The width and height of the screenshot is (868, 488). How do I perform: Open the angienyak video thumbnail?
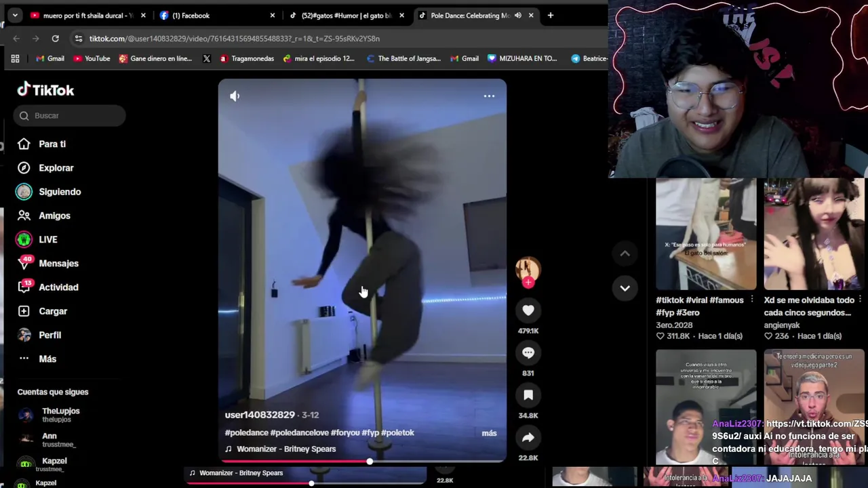click(814, 234)
